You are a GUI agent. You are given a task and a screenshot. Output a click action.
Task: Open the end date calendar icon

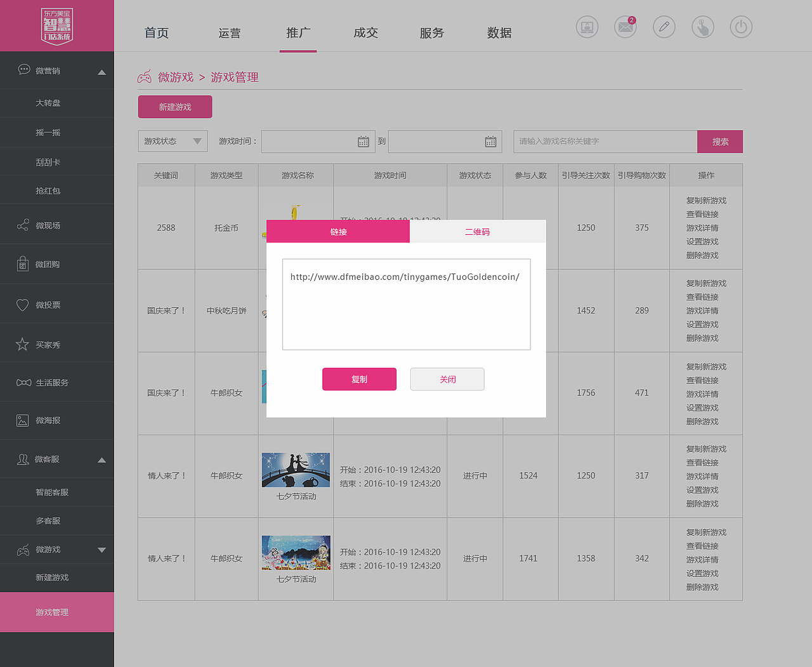point(491,142)
